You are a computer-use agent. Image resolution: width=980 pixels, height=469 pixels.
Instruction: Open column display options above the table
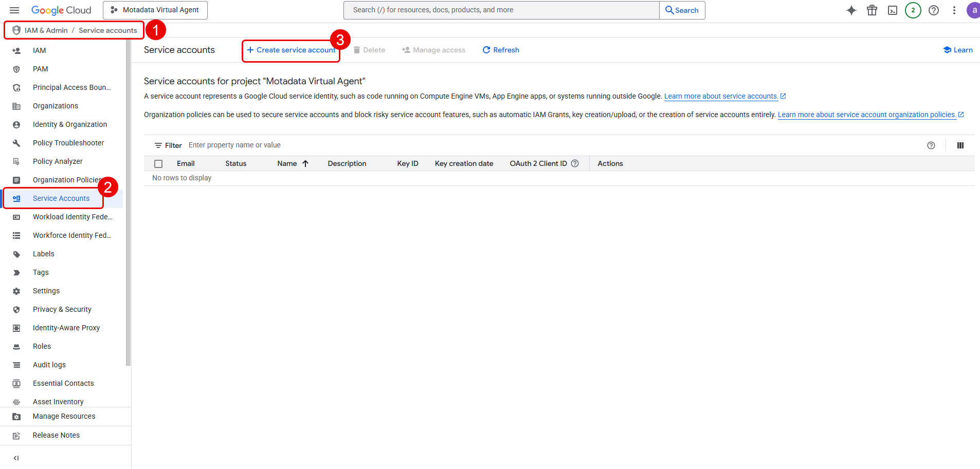(x=960, y=145)
